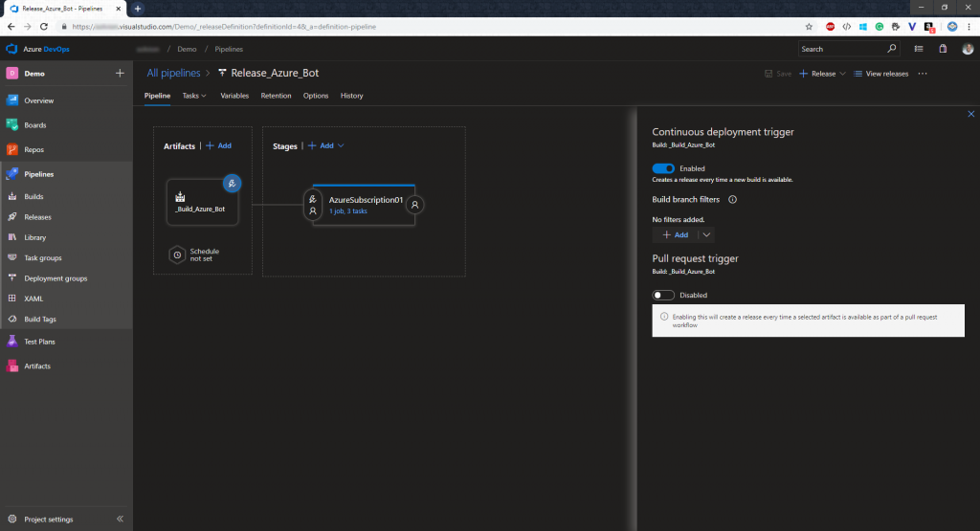Switch to the Variables tab

(x=234, y=96)
